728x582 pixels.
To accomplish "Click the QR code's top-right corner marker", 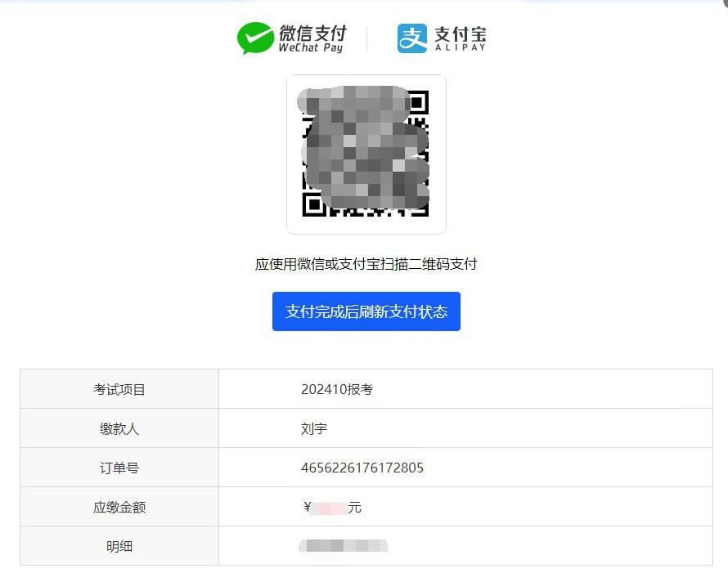I will tap(417, 102).
